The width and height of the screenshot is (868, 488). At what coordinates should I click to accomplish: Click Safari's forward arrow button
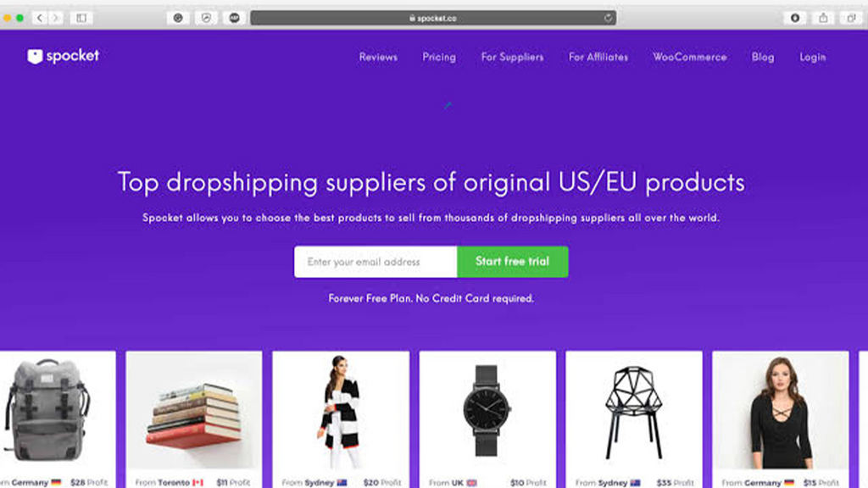point(55,19)
